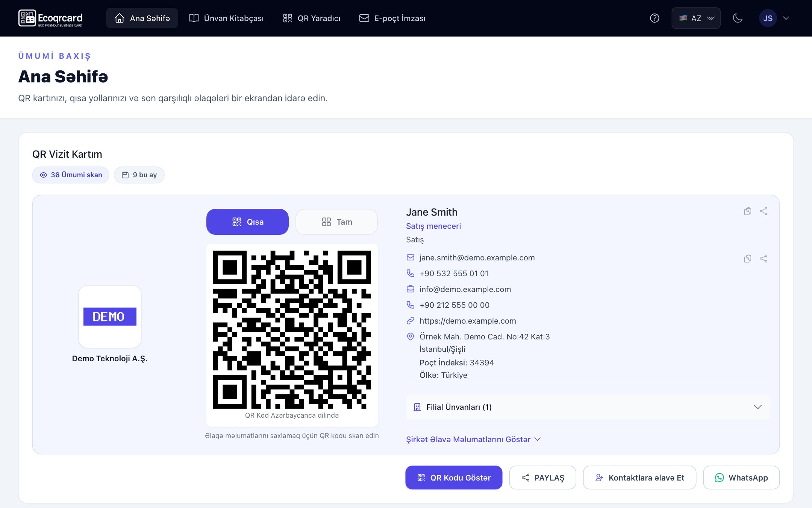
Task: Click phone number +90 212 555 00 00
Action: click(x=454, y=305)
